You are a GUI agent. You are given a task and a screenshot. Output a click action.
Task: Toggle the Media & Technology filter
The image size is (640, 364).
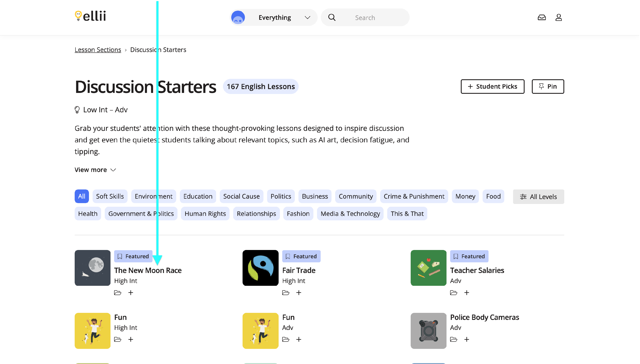pos(350,214)
